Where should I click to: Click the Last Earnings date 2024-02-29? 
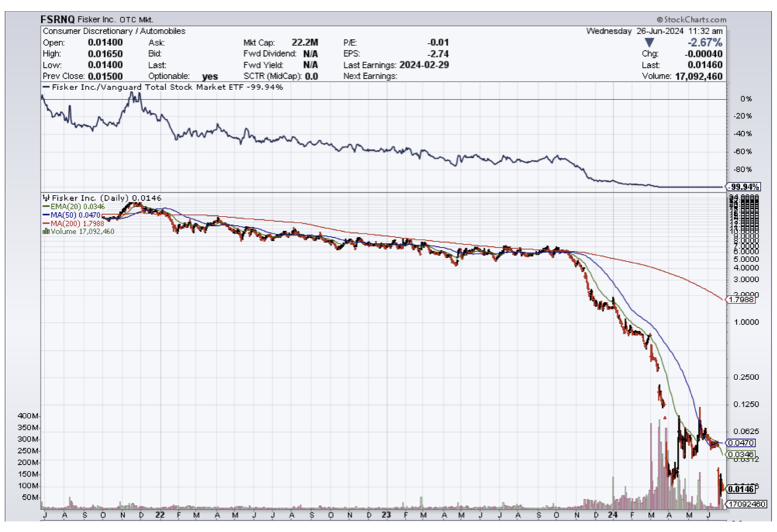[x=424, y=65]
